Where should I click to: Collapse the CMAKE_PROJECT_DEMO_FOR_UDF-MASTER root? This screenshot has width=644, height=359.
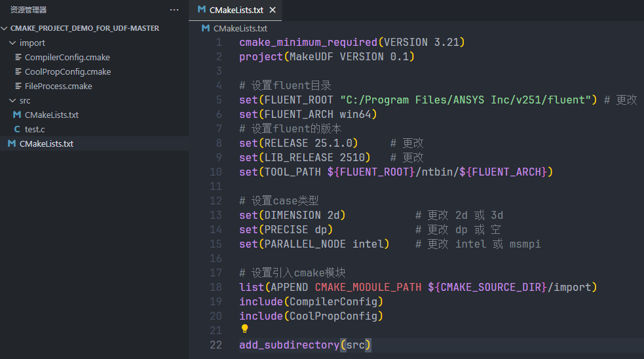5,28
